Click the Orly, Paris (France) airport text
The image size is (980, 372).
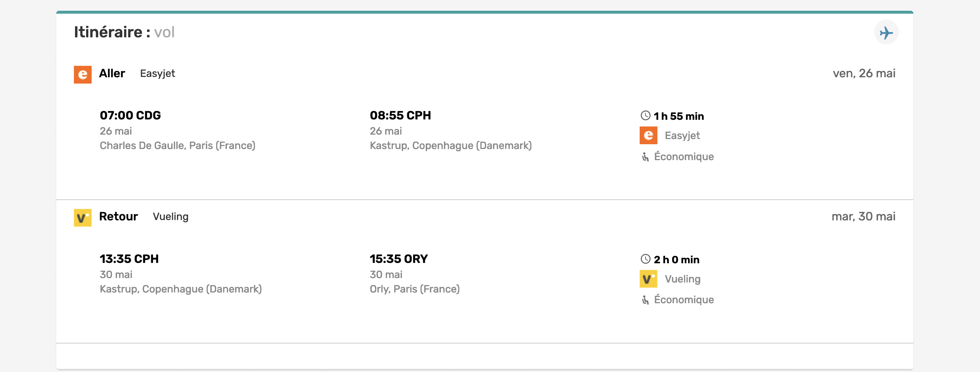[x=415, y=289]
